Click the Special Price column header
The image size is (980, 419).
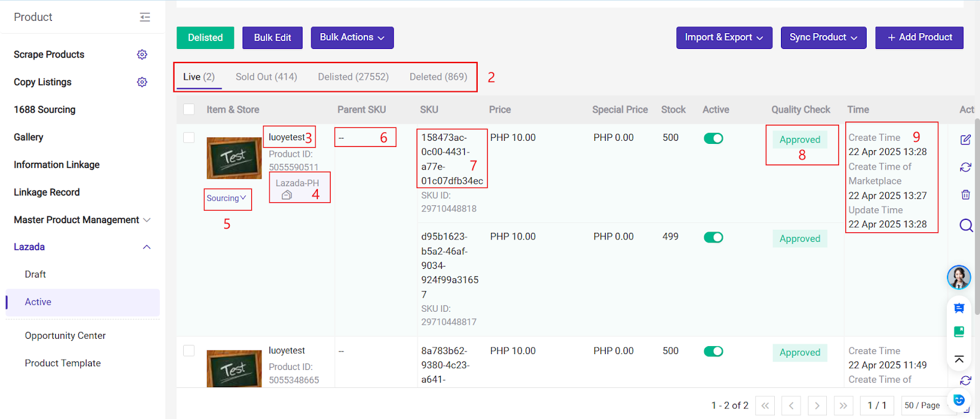(x=620, y=110)
